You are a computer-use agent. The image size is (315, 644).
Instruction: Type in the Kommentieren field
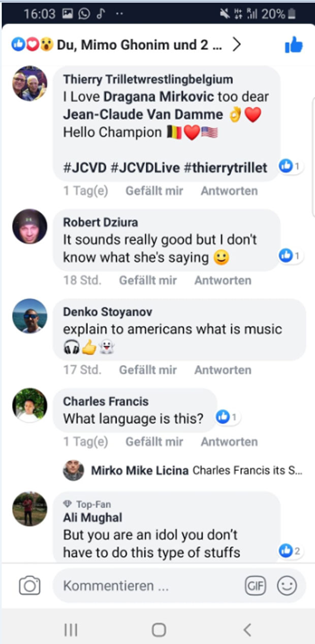[x=147, y=586]
